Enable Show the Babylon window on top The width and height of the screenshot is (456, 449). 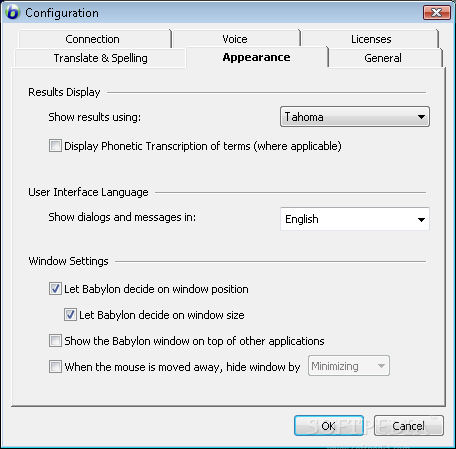pyautogui.click(x=55, y=341)
